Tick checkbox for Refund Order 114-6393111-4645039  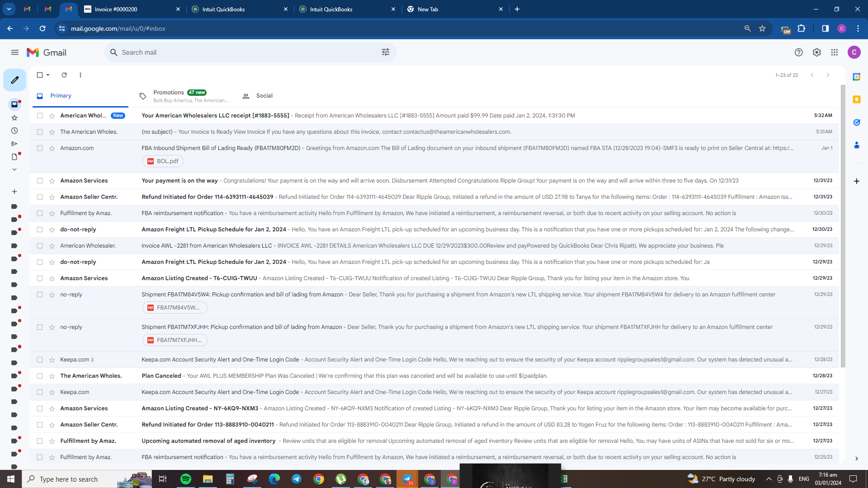click(x=40, y=197)
